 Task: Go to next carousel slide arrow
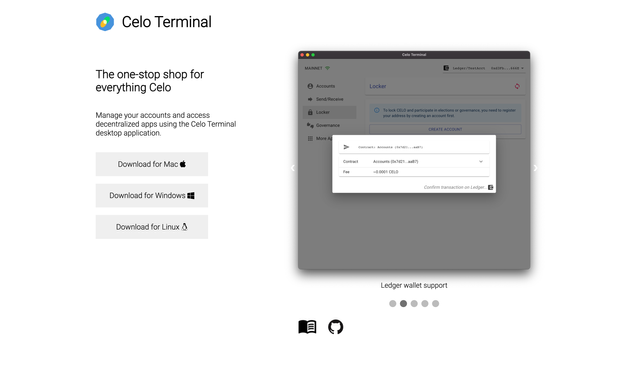(x=536, y=168)
